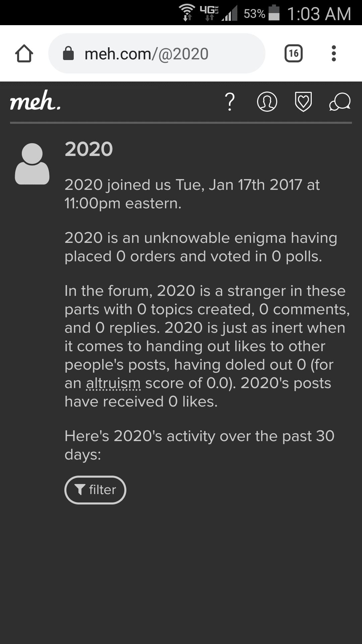This screenshot has height=644, width=362.
Task: Open the account profile icon in header
Action: tap(267, 102)
